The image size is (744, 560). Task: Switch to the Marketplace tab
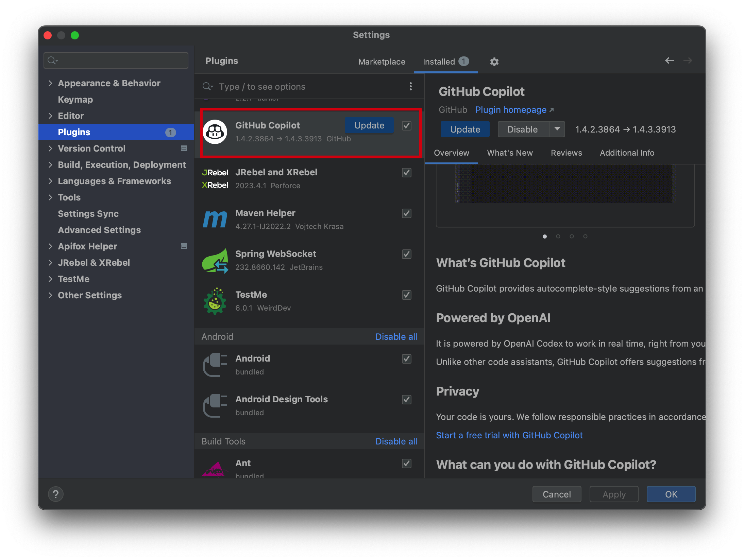click(382, 62)
